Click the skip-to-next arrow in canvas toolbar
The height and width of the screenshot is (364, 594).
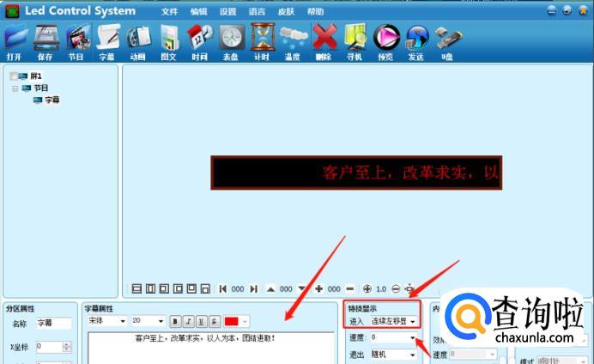point(254,289)
